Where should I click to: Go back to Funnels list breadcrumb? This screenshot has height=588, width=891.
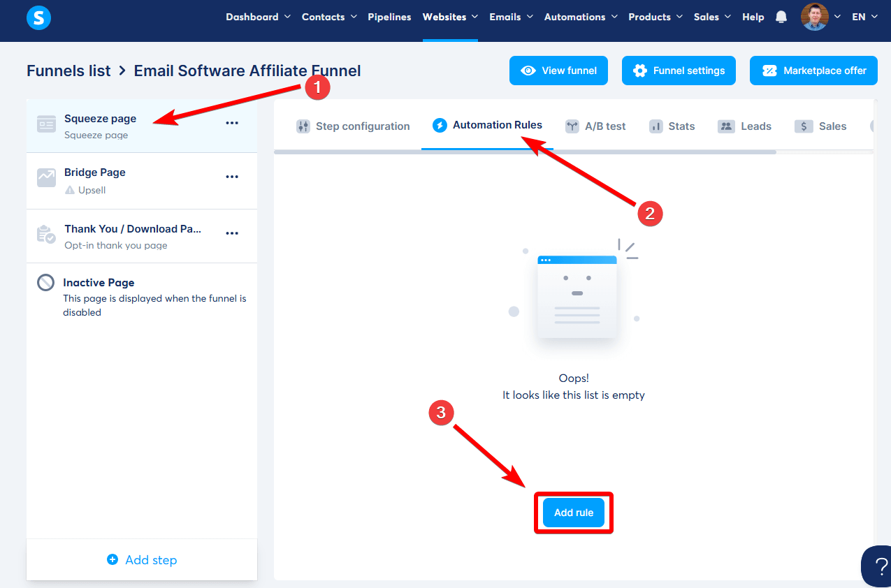tap(68, 71)
